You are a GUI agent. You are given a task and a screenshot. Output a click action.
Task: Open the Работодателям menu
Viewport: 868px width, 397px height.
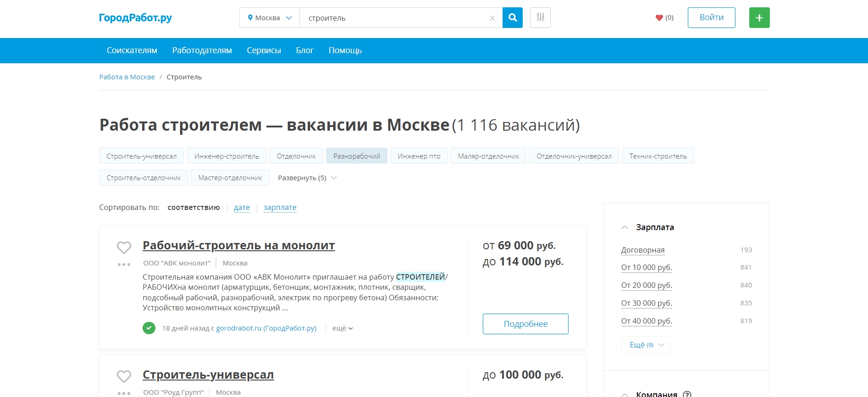[x=202, y=50]
